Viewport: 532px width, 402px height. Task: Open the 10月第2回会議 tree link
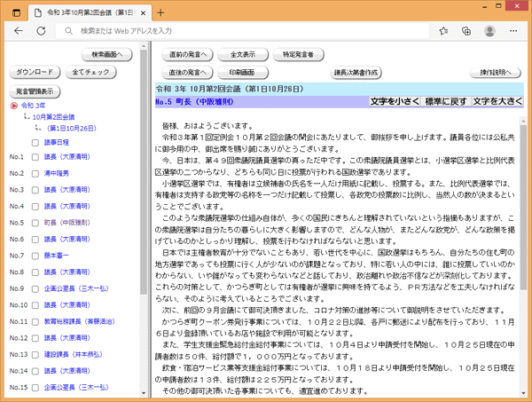click(x=53, y=117)
